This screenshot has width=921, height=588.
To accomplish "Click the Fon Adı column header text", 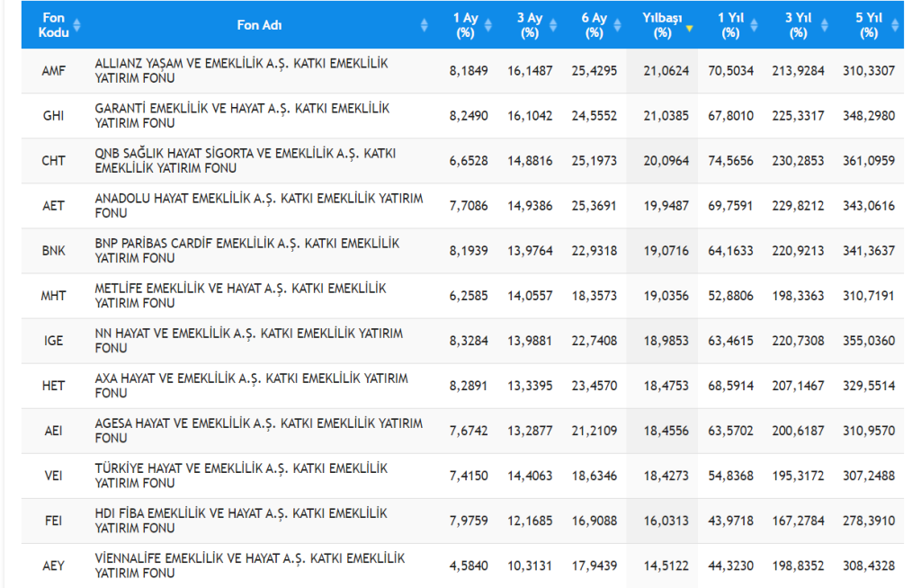I will [259, 25].
